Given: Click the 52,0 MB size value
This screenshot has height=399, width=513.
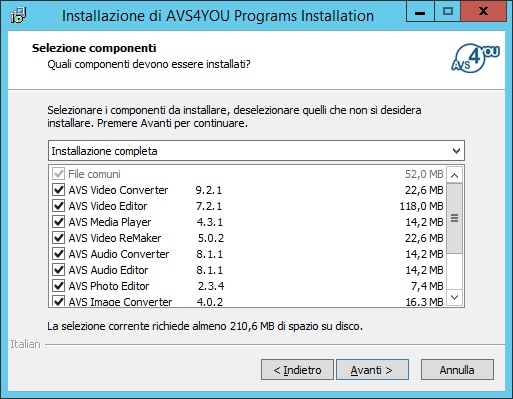Looking at the screenshot, I should [x=424, y=174].
